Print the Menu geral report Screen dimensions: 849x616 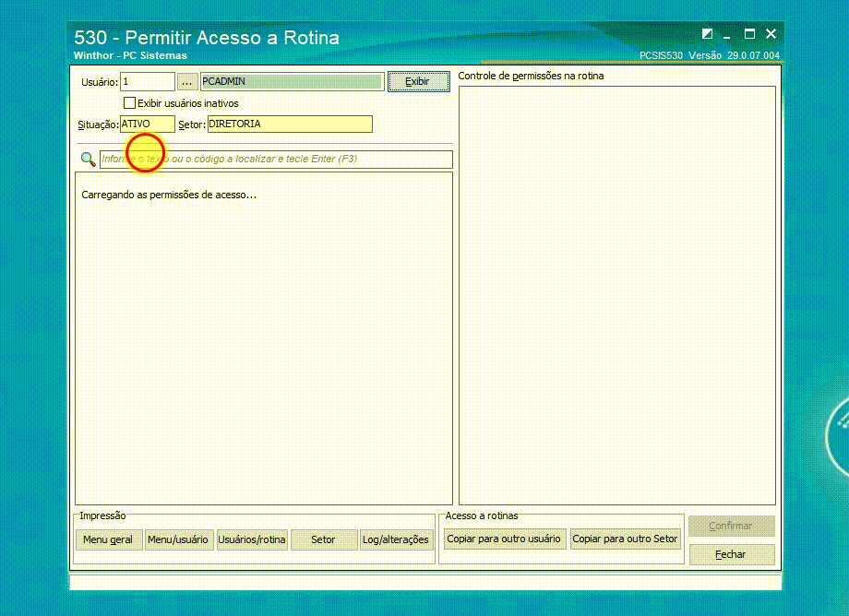pyautogui.click(x=108, y=539)
